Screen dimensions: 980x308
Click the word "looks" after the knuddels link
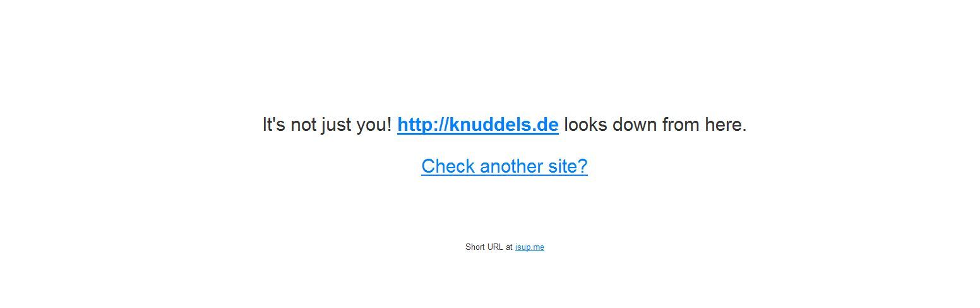tap(586, 125)
